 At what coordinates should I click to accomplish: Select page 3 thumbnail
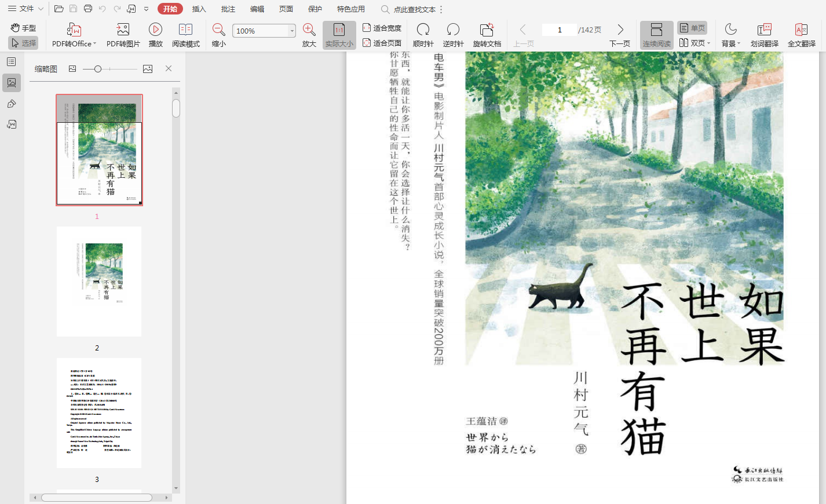tap(99, 413)
